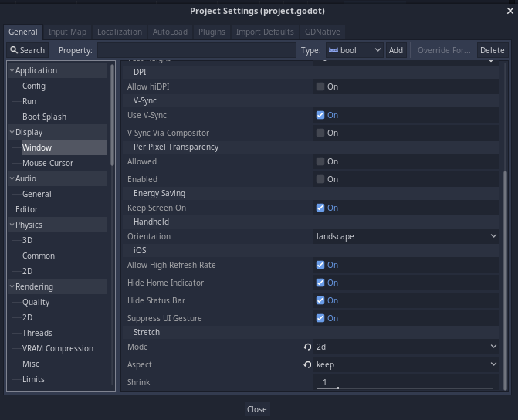Disable the Keep Screen On checkbox
Screen dimensions: 518x420
click(x=320, y=208)
